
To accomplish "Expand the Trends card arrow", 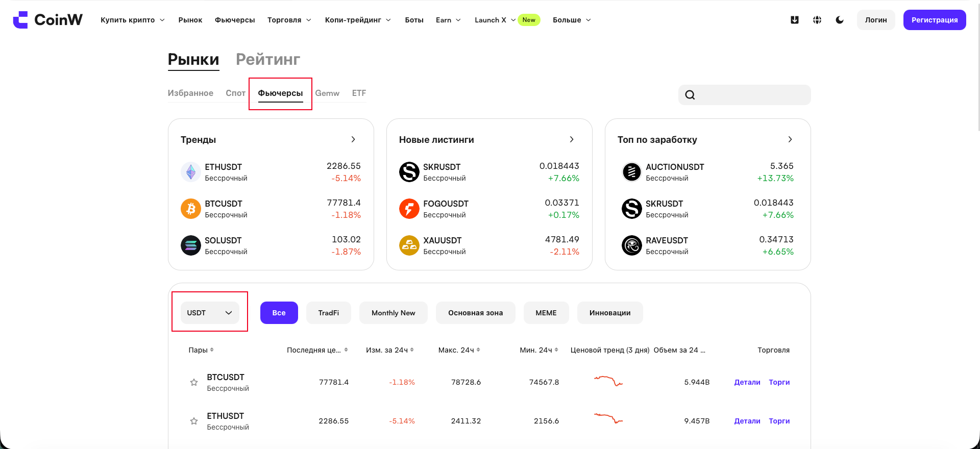I will (353, 139).
